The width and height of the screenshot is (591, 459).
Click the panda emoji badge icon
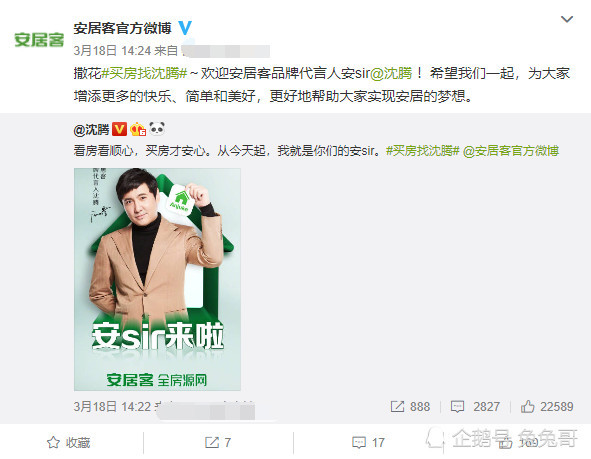pos(157,129)
